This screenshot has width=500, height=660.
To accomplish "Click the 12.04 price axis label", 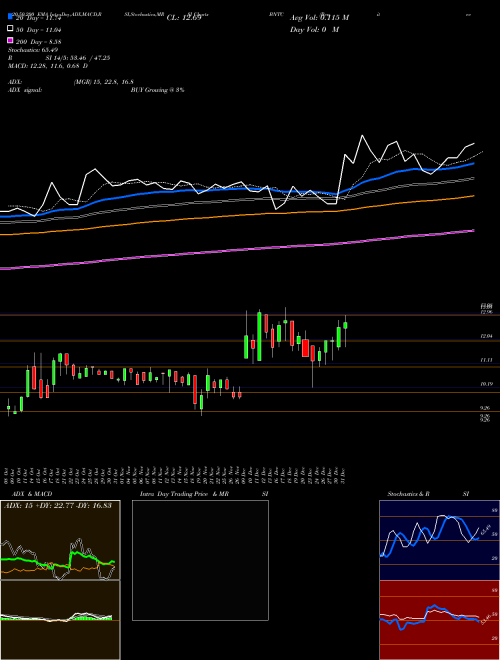I will click(x=487, y=336).
